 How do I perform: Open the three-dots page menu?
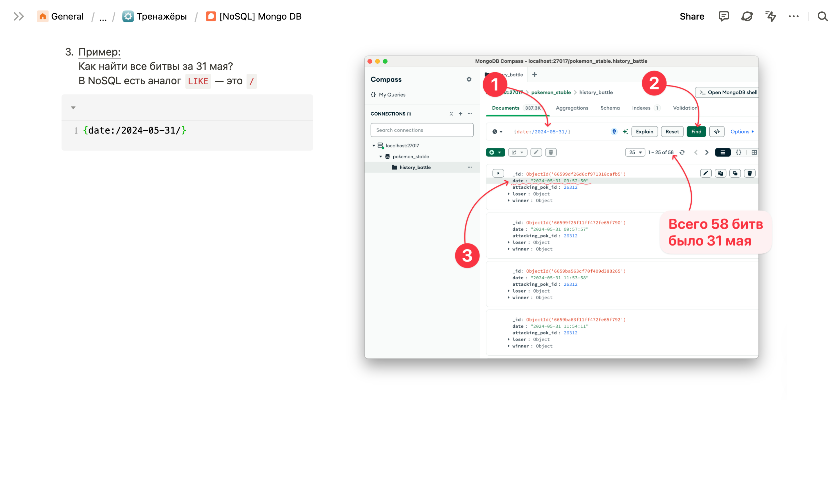pos(793,16)
